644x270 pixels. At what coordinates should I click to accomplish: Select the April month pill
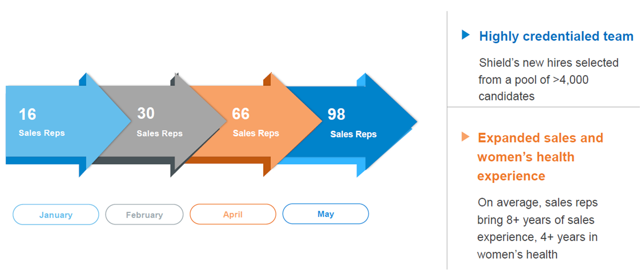point(233,214)
